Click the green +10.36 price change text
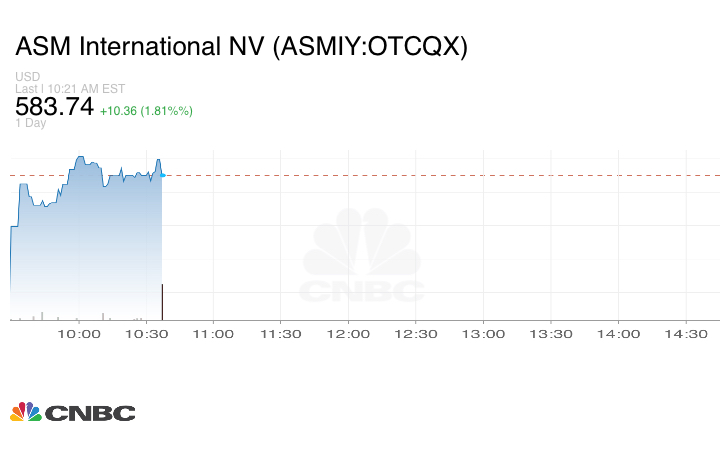Screen dimensions: 720x450 point(146,110)
